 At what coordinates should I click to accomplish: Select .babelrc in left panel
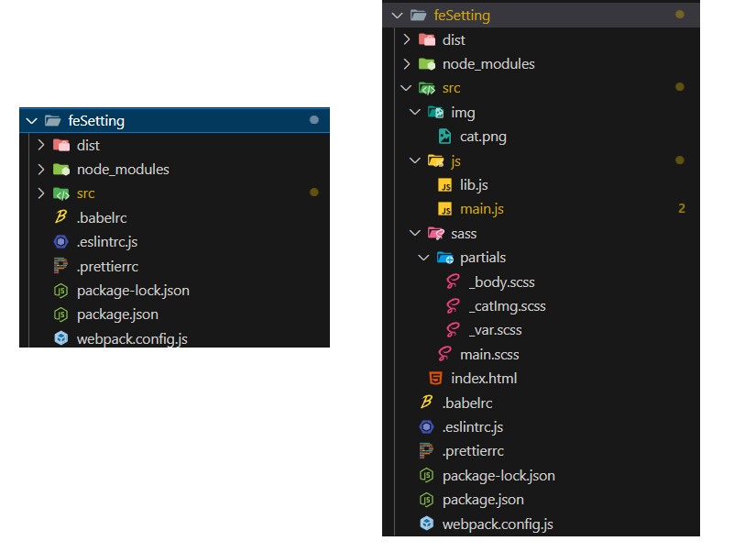pos(102,218)
